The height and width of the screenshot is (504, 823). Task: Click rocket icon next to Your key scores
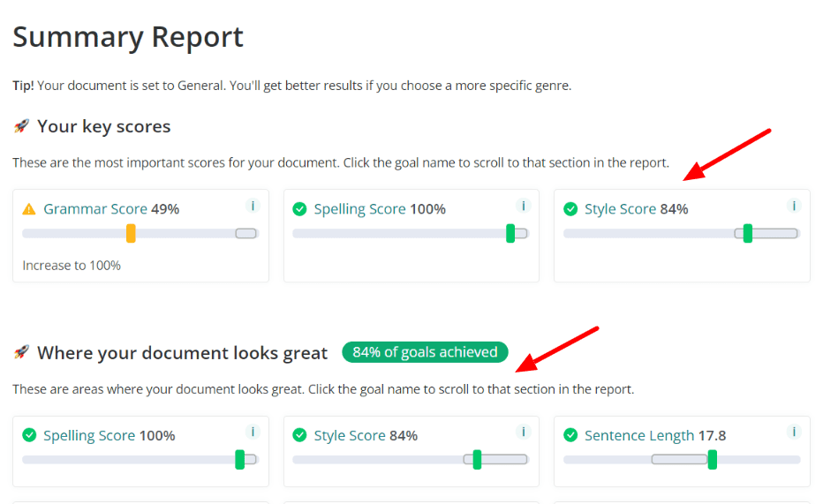pos(21,126)
